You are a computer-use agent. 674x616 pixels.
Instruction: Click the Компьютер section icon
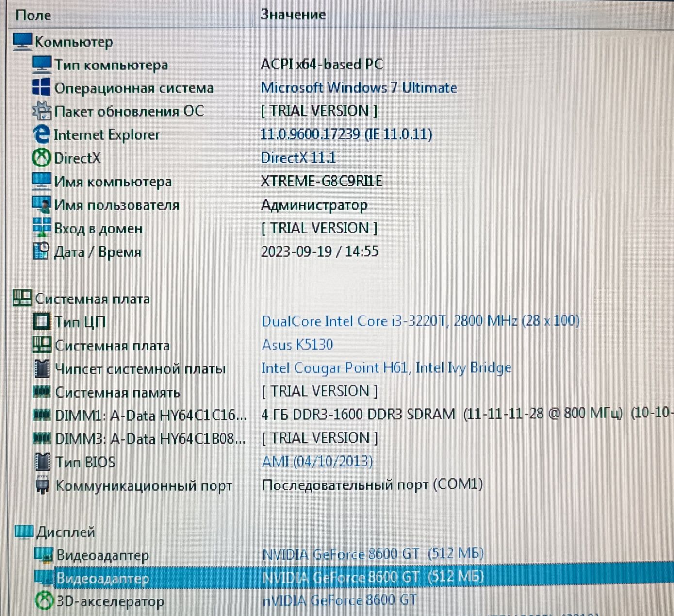coord(22,42)
